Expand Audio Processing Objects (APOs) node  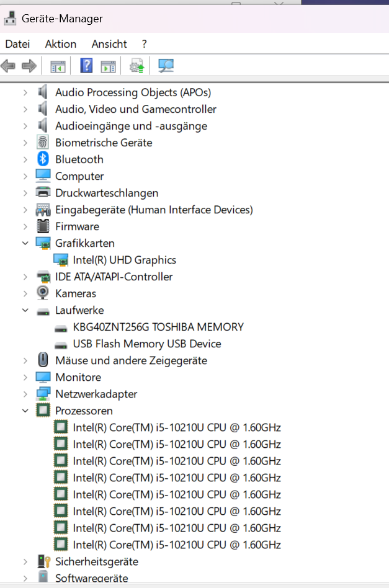tap(25, 92)
